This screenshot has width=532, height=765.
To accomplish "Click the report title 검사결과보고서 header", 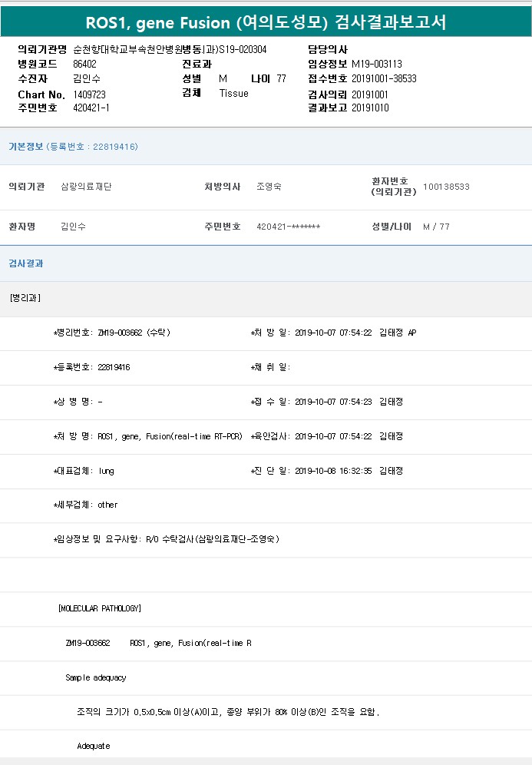I will pos(266,22).
